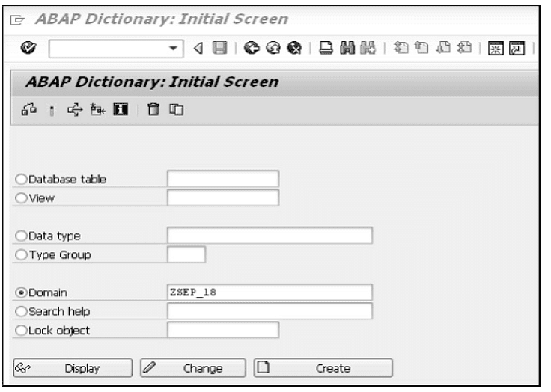Click the Lock object name field
This screenshot has height=392, width=551.
pos(223,330)
